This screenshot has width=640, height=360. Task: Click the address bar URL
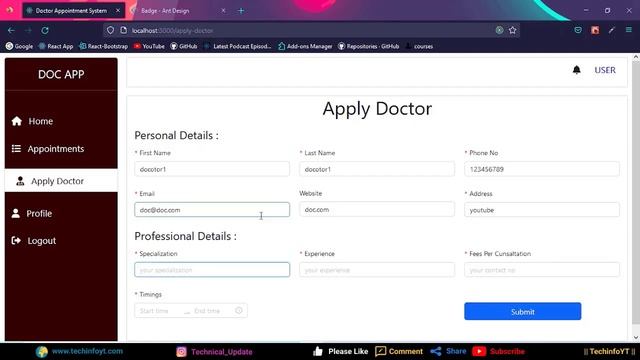(172, 31)
